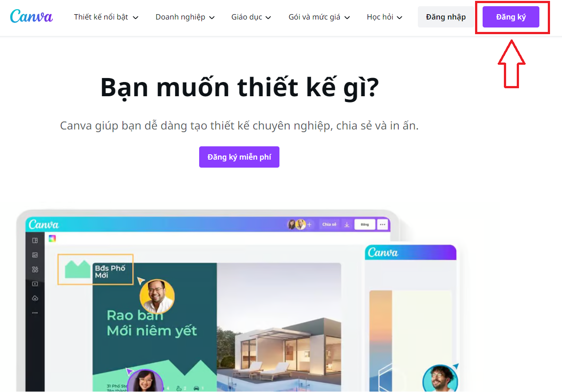This screenshot has width=562, height=392.
Task: Select the video icon in mockup sidebar
Action: click(x=35, y=284)
